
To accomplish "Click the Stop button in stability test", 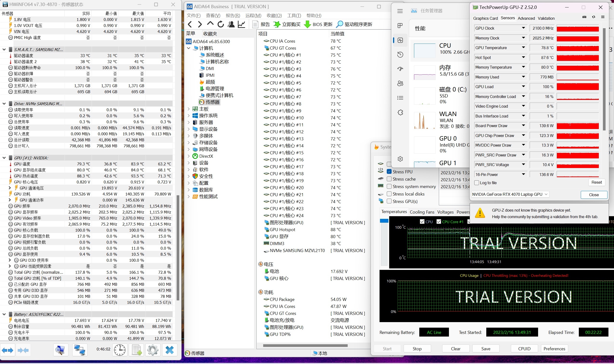I will [417, 349].
